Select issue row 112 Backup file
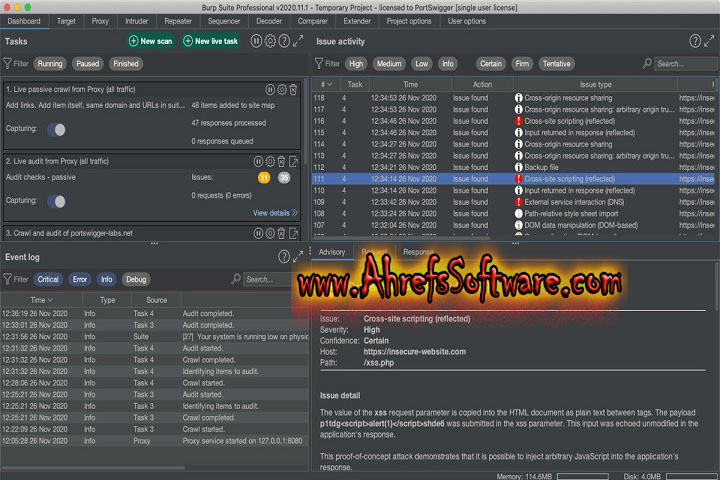The image size is (720, 480). 514,167
